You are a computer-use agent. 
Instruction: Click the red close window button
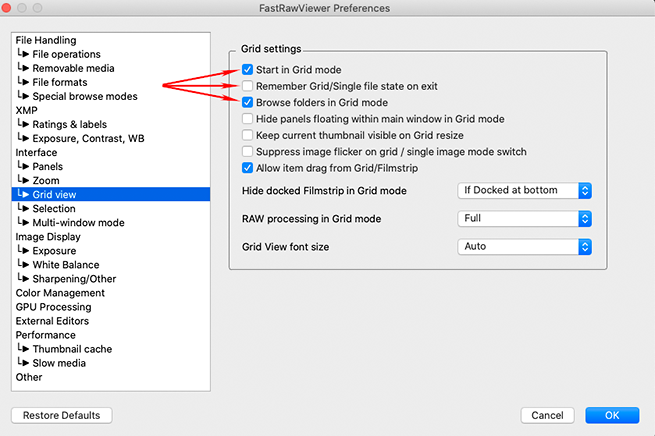click(14, 8)
